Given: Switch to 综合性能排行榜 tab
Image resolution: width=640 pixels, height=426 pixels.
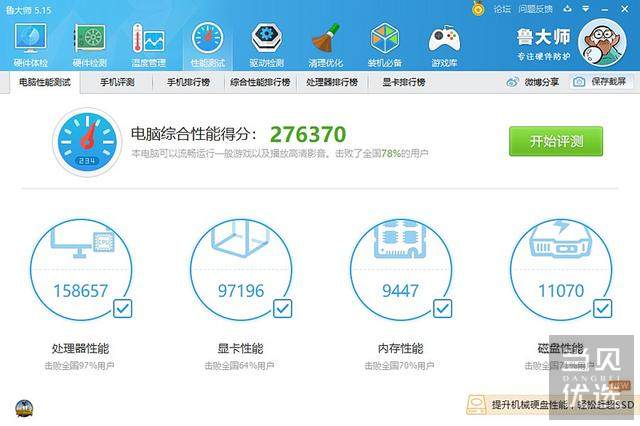Looking at the screenshot, I should point(260,82).
